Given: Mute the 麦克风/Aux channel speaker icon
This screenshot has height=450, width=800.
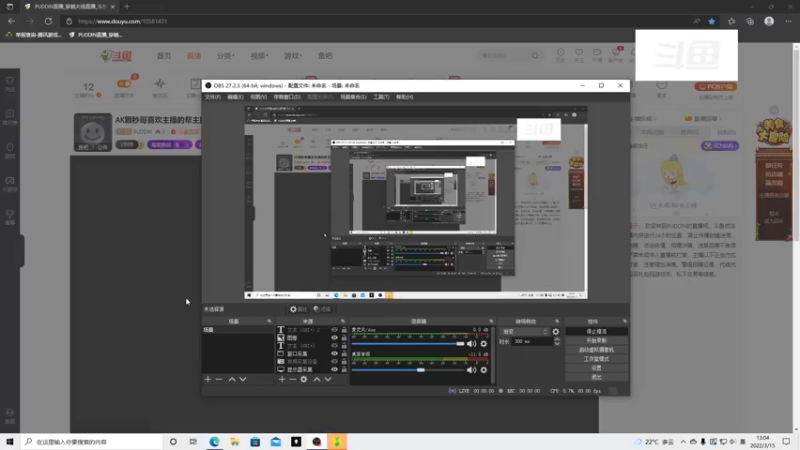Looking at the screenshot, I should coord(471,344).
